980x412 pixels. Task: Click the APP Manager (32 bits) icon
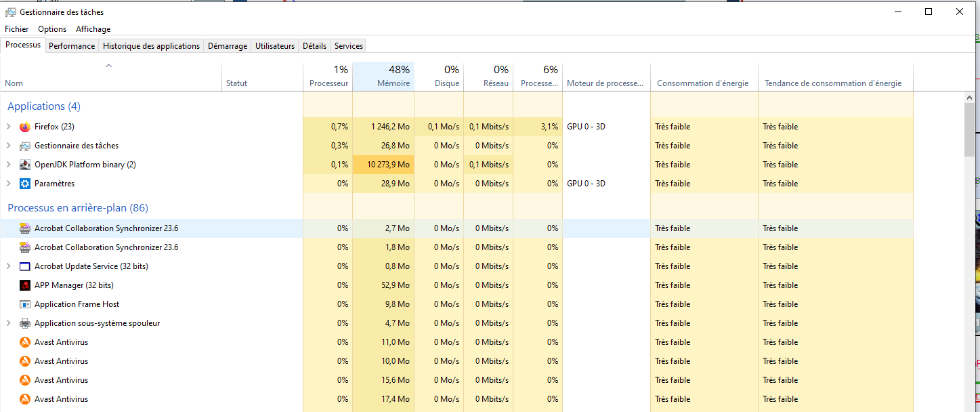tap(25, 285)
